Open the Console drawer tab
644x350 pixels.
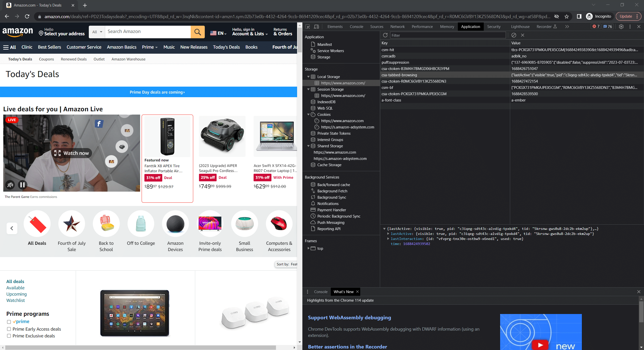coord(321,292)
